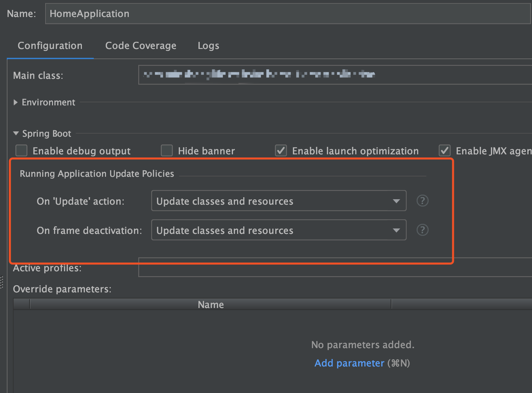Select the Configuration tab

pyautogui.click(x=50, y=46)
